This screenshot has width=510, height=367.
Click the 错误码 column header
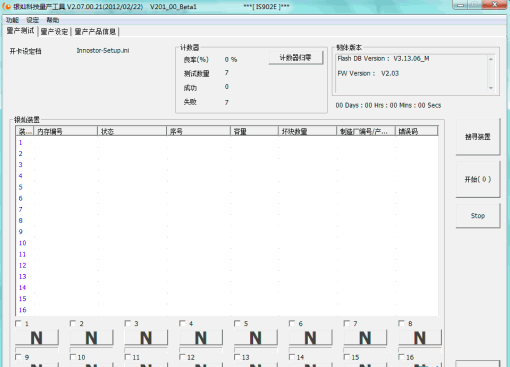click(416, 131)
